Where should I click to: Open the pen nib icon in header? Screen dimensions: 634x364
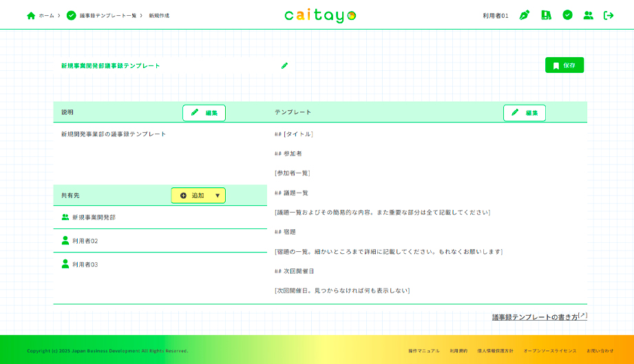point(525,15)
